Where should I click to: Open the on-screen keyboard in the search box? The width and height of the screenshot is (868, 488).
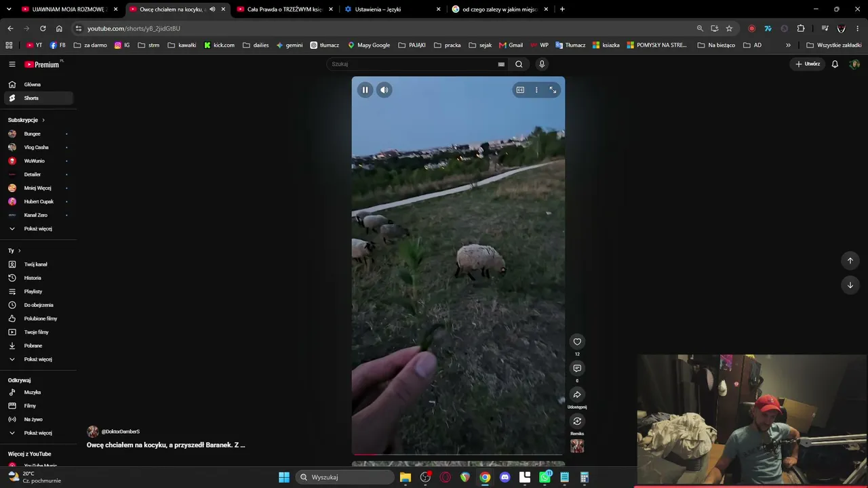(x=501, y=64)
